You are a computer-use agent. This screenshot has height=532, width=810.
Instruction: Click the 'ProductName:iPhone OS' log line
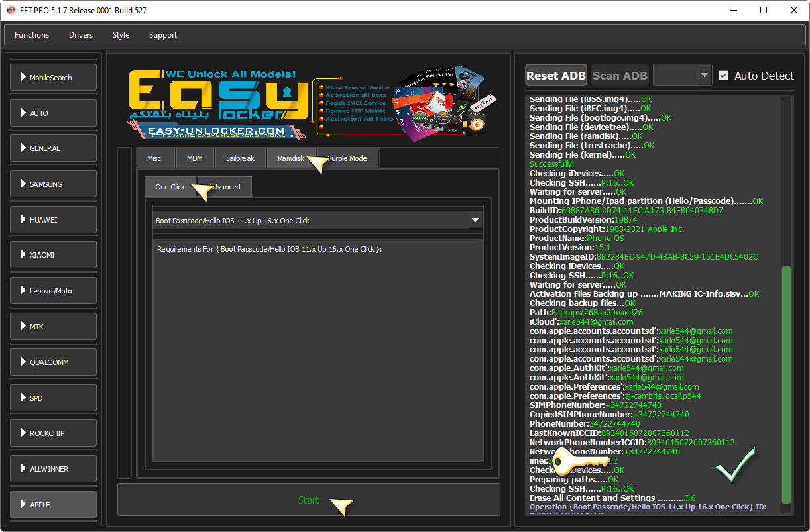[x=577, y=238]
